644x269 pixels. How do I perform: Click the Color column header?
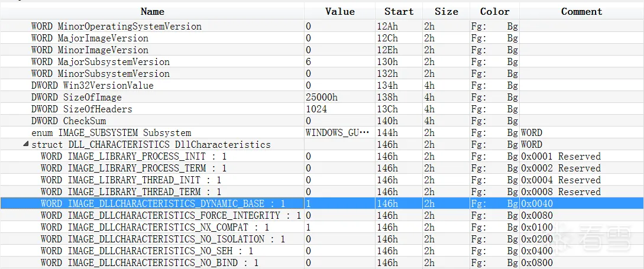(x=494, y=11)
